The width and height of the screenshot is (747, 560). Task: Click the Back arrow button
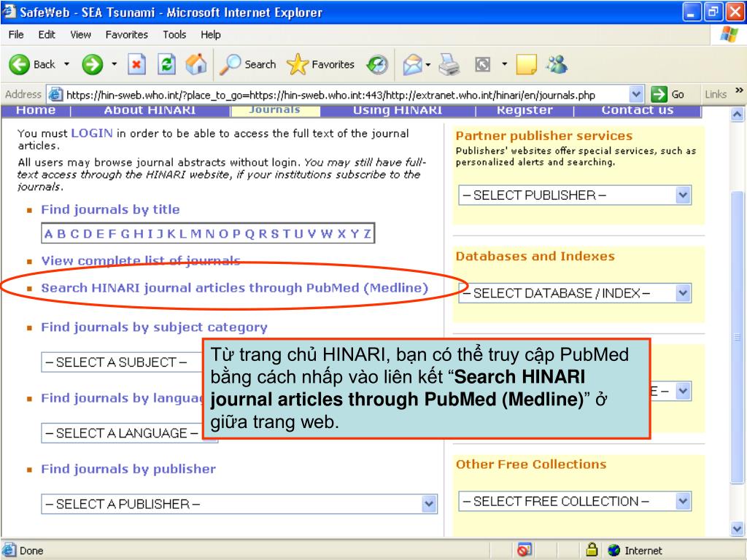coord(20,64)
